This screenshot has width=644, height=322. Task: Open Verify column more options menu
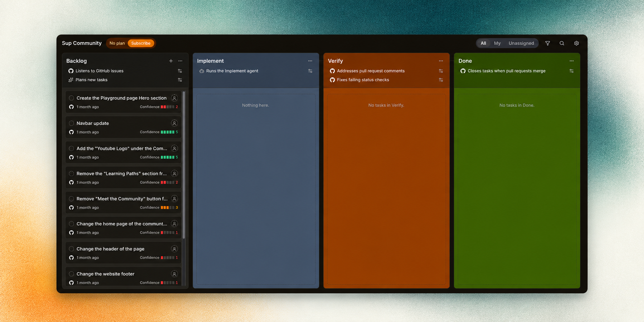441,61
